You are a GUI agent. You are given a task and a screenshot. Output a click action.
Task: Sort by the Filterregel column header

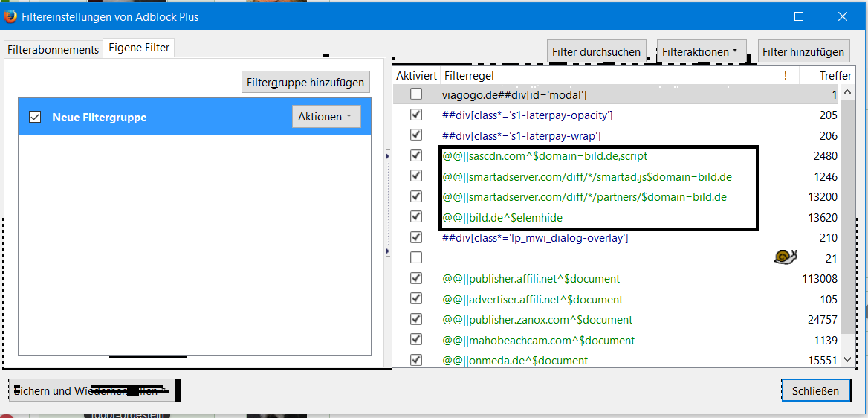click(606, 75)
